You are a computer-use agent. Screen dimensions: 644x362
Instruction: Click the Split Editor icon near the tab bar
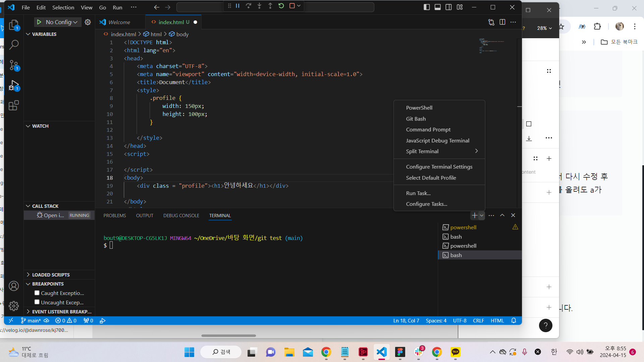click(502, 22)
